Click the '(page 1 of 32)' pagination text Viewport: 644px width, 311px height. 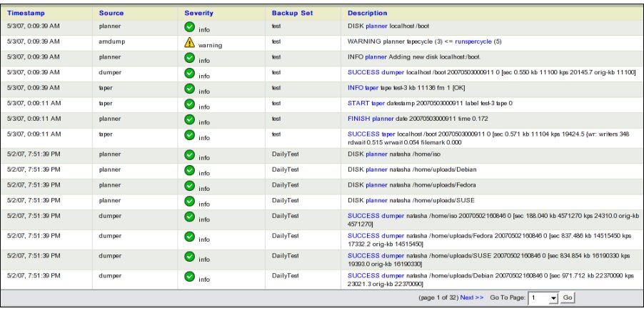pyautogui.click(x=438, y=297)
